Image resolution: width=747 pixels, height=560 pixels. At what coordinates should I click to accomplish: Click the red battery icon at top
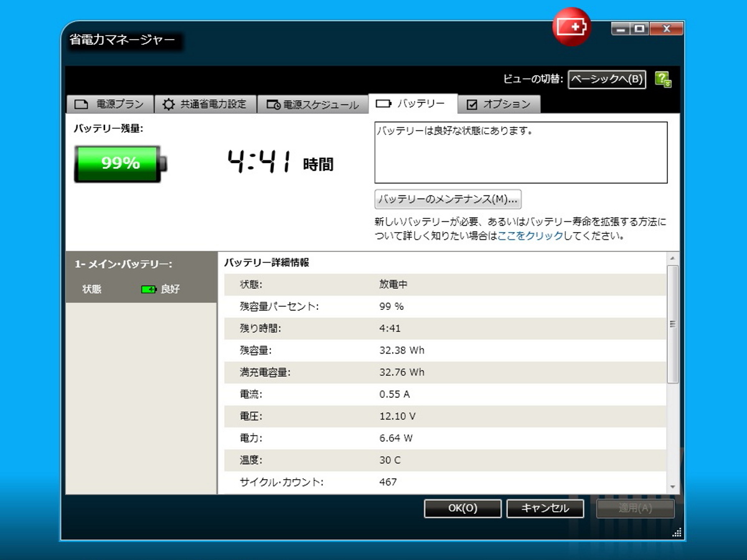pyautogui.click(x=571, y=27)
